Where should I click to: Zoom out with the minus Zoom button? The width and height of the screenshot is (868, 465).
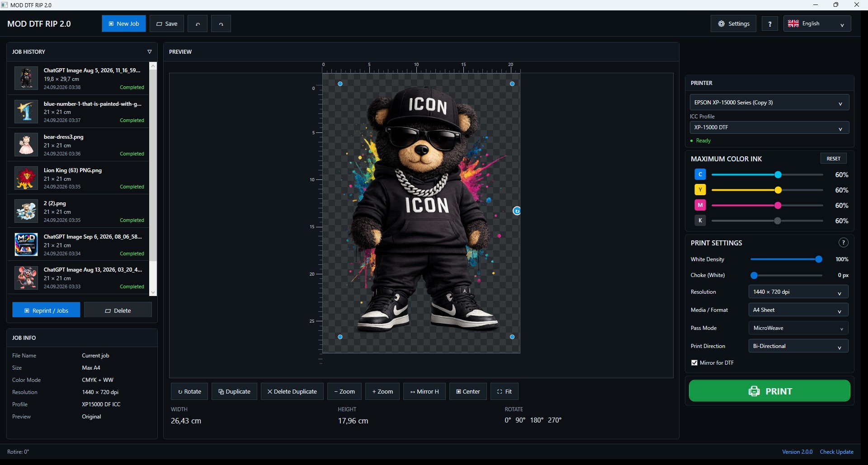point(344,391)
